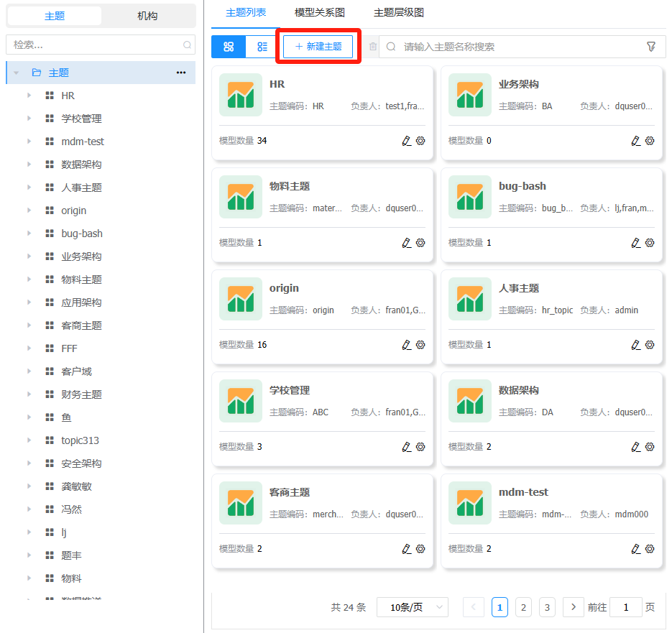Click the 主题名称 search input field

[x=517, y=47]
